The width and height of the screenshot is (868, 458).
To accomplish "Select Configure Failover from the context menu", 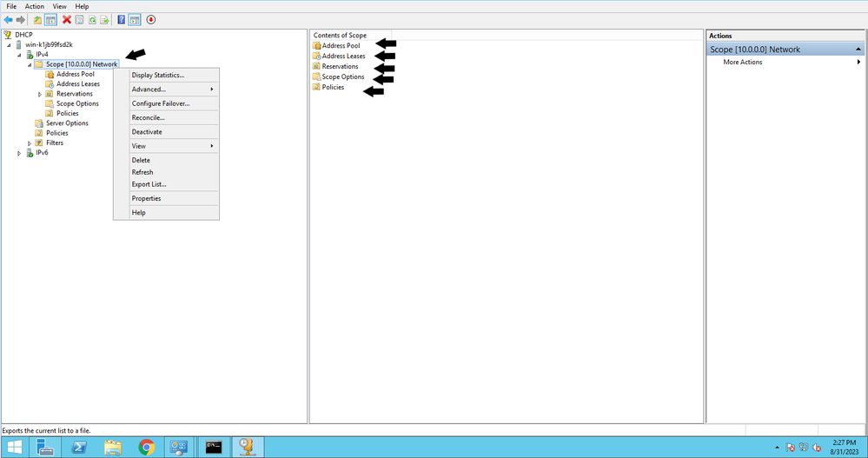I will click(161, 103).
